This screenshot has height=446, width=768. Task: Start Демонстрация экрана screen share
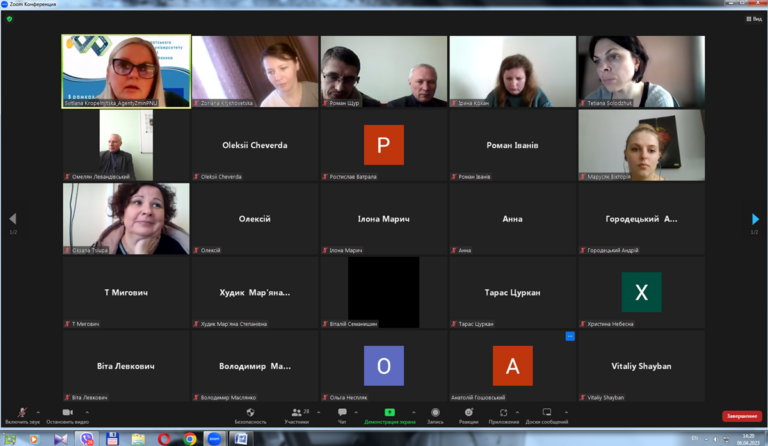(x=389, y=416)
